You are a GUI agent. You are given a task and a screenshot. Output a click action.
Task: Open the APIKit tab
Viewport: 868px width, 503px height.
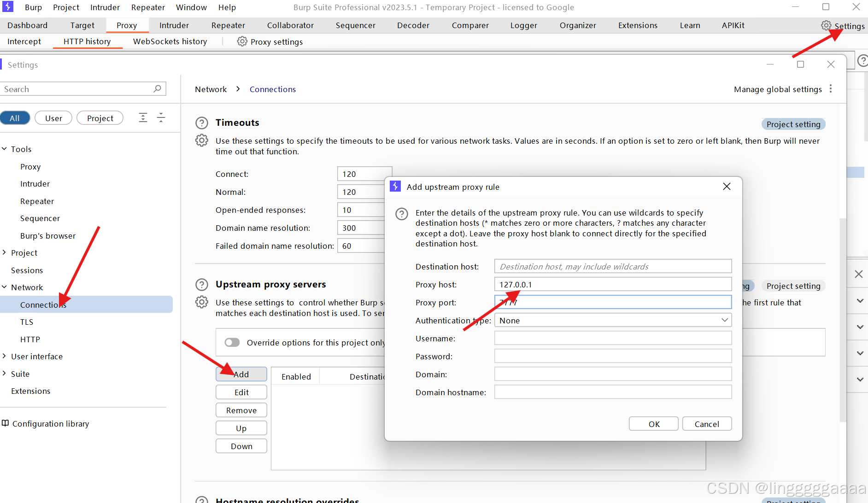click(x=733, y=25)
